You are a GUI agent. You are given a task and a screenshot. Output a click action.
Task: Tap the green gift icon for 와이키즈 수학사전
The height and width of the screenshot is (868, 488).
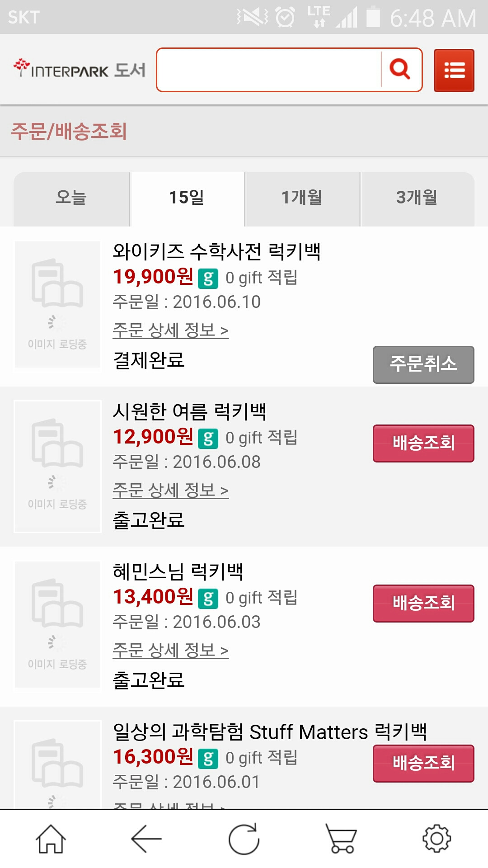208,278
